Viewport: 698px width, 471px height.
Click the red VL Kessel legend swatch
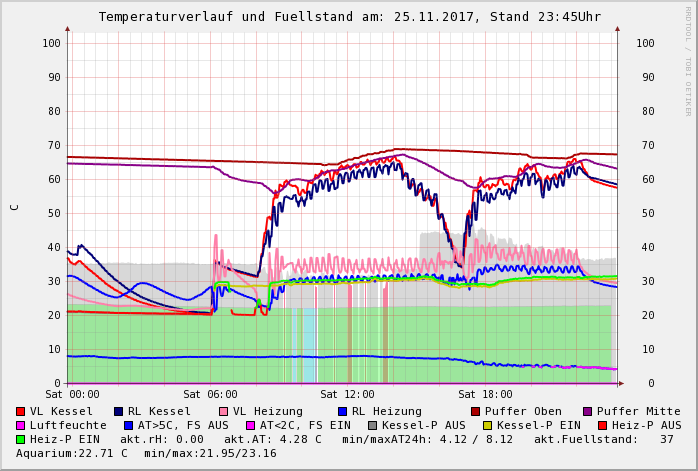pos(21,412)
